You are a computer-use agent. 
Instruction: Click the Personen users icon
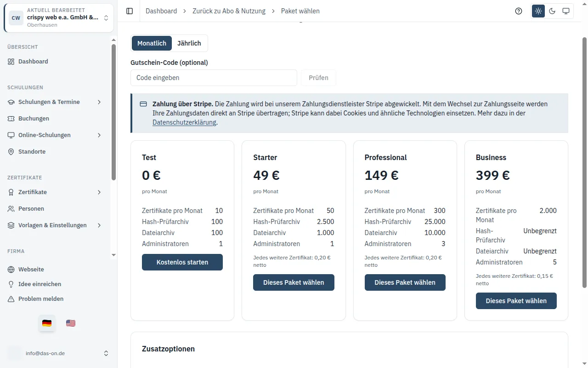(x=11, y=209)
